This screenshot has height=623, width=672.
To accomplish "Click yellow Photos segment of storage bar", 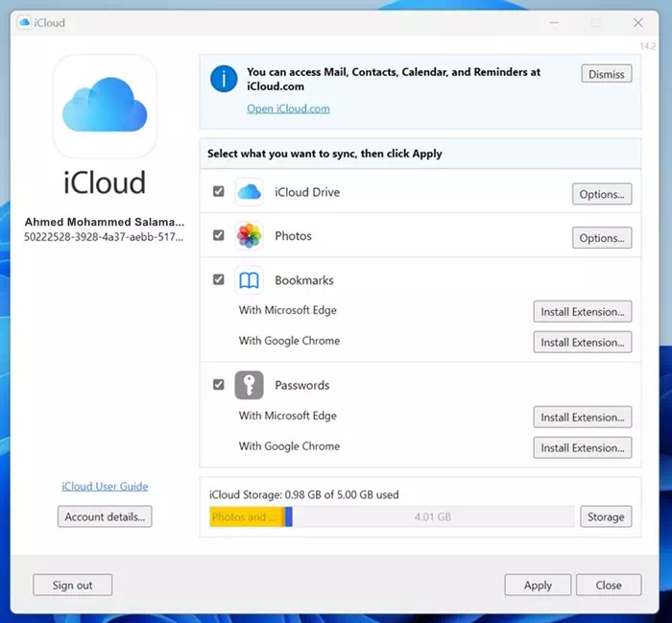I will click(247, 516).
